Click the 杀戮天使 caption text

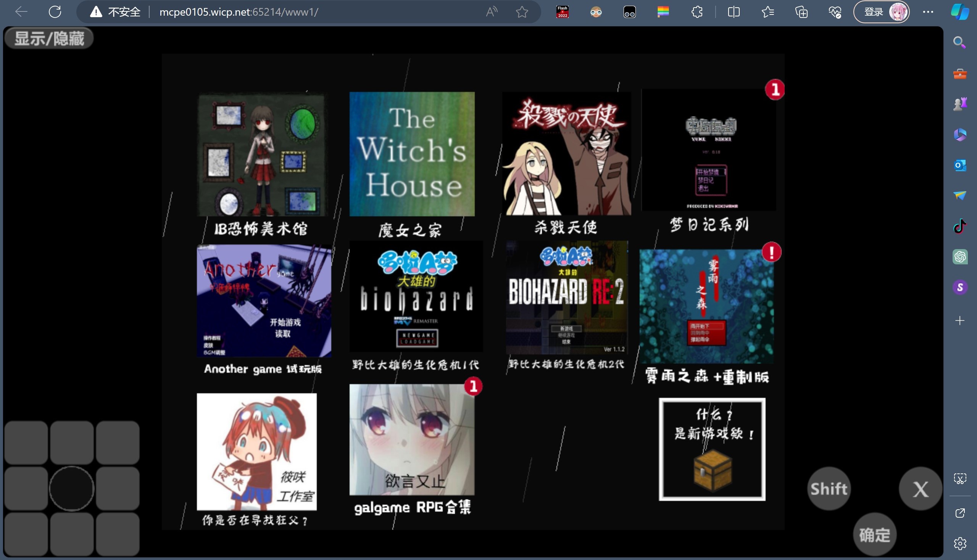[566, 227]
